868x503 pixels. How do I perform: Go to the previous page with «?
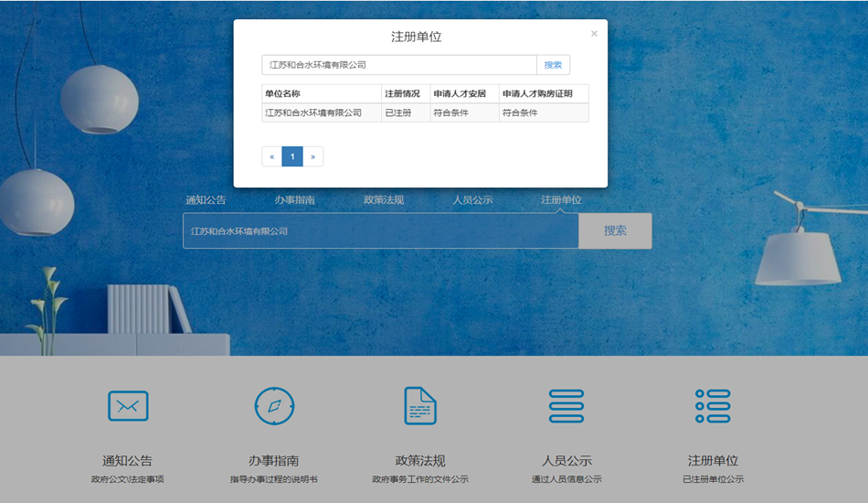tap(271, 156)
